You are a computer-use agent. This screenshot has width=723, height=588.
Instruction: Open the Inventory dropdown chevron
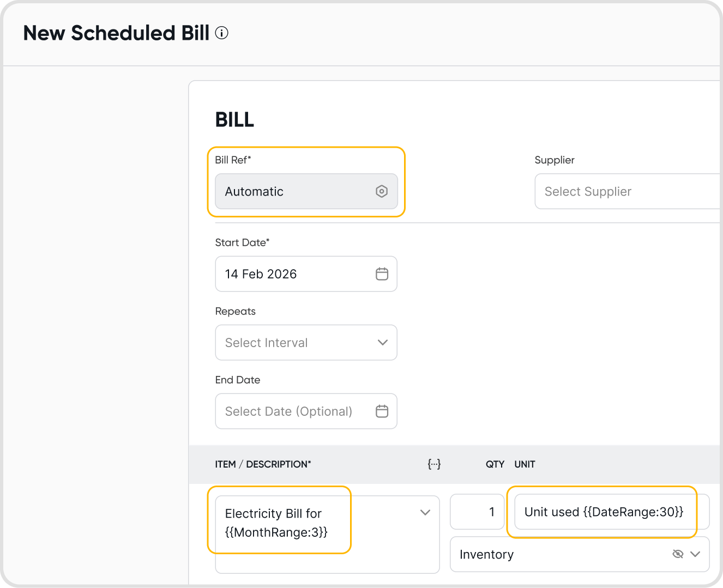pyautogui.click(x=695, y=554)
